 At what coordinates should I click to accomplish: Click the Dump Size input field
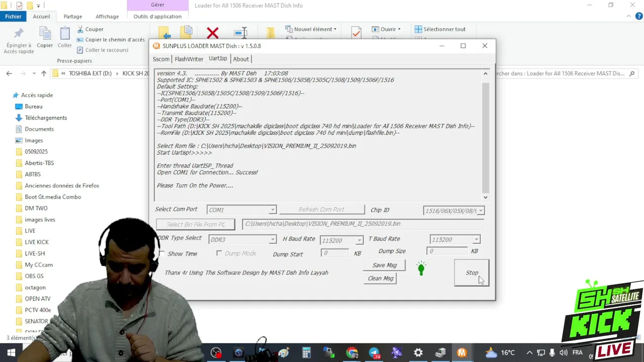[x=447, y=250]
